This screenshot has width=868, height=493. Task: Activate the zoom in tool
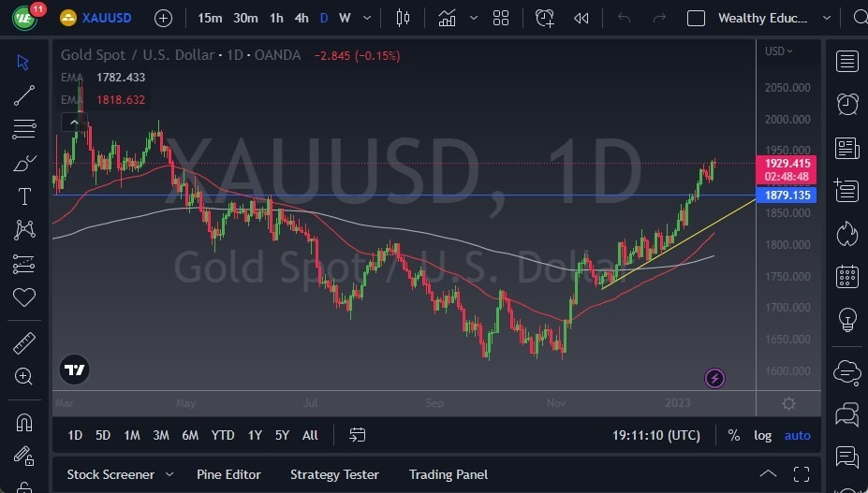click(23, 376)
